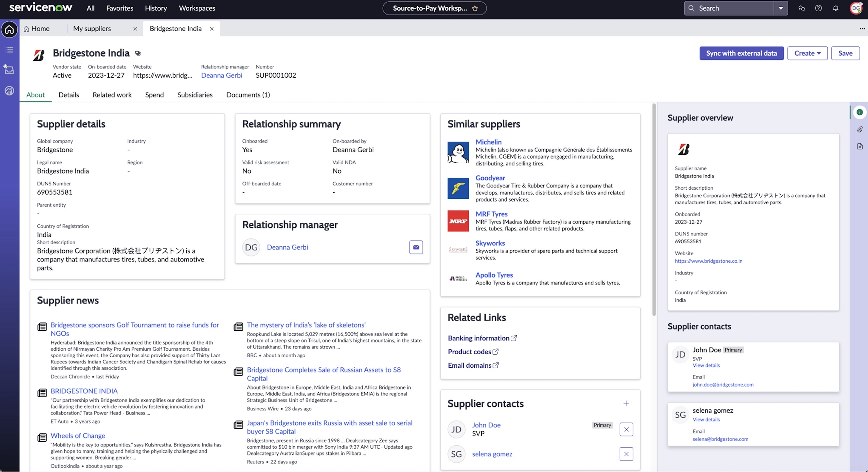Click the main content vertical scrollbar

coord(654,210)
